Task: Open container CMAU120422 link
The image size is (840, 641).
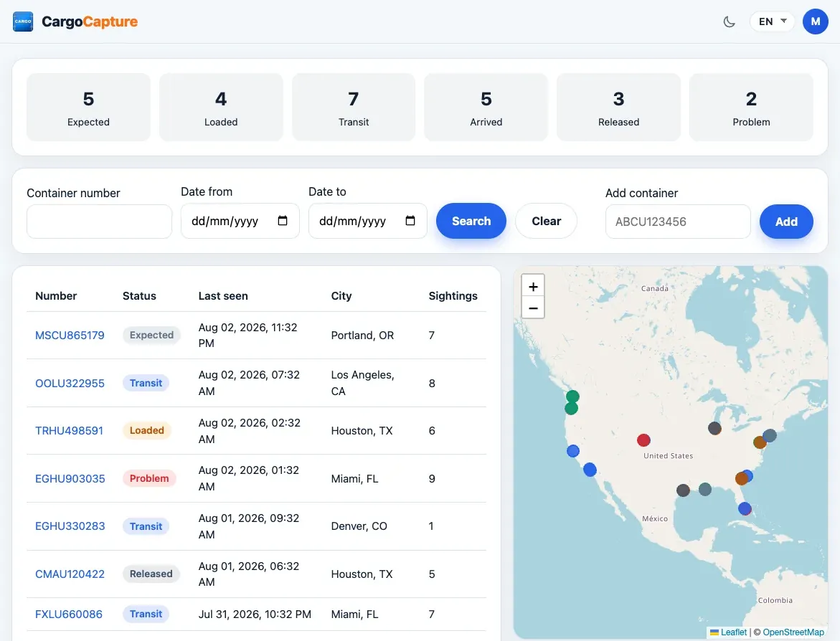Action: (70, 574)
